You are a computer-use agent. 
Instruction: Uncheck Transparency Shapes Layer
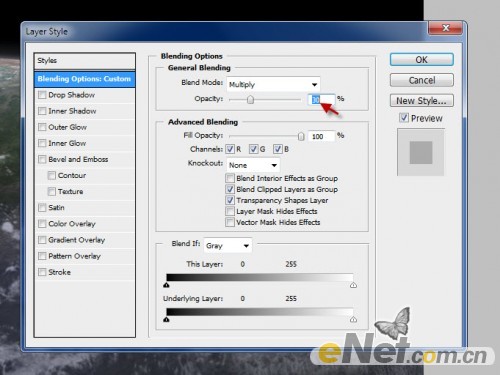(230, 200)
